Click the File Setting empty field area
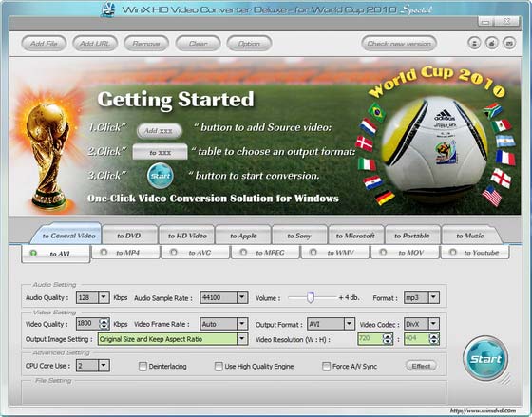The width and height of the screenshot is (532, 417). 234,392
